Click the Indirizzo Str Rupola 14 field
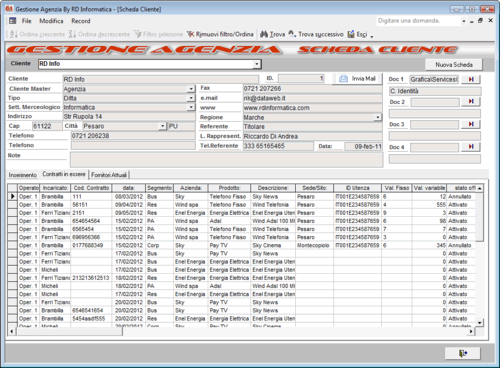The width and height of the screenshot is (500, 368). click(x=129, y=117)
